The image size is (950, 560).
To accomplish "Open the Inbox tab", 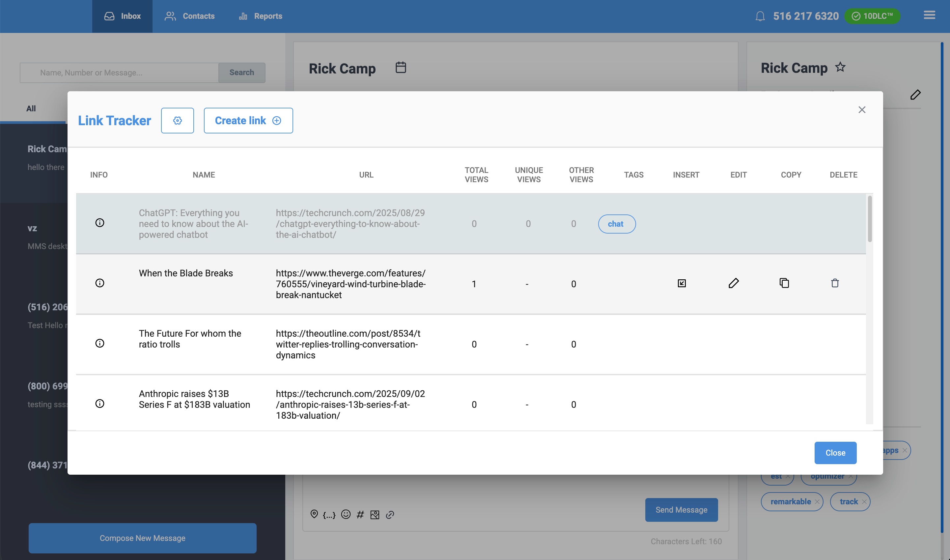I will click(x=122, y=16).
